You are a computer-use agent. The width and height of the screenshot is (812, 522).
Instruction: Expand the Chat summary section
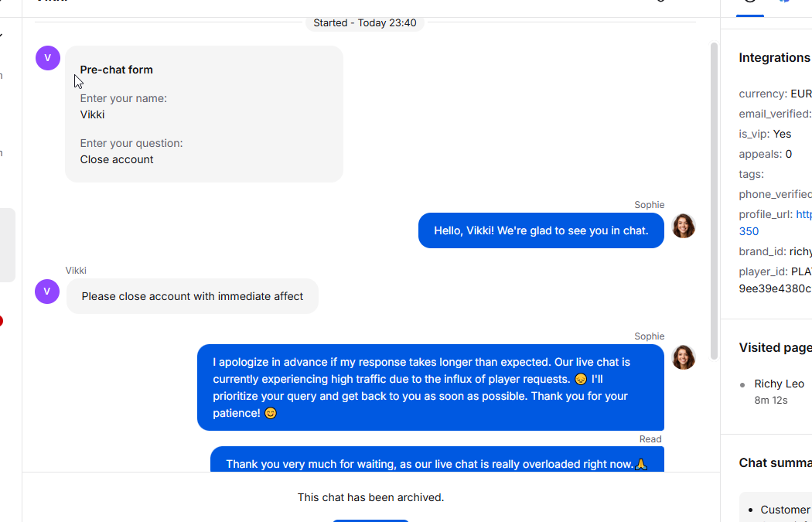775,462
